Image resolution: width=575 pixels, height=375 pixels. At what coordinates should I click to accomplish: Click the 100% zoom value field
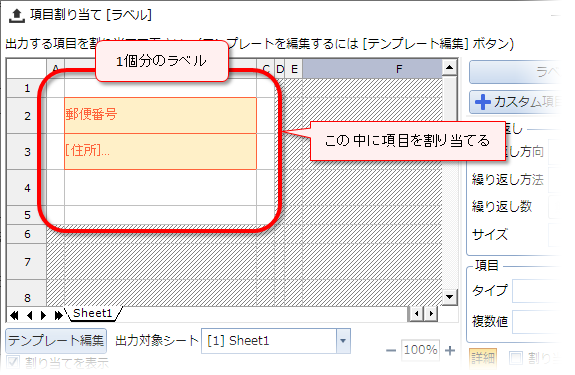click(420, 350)
